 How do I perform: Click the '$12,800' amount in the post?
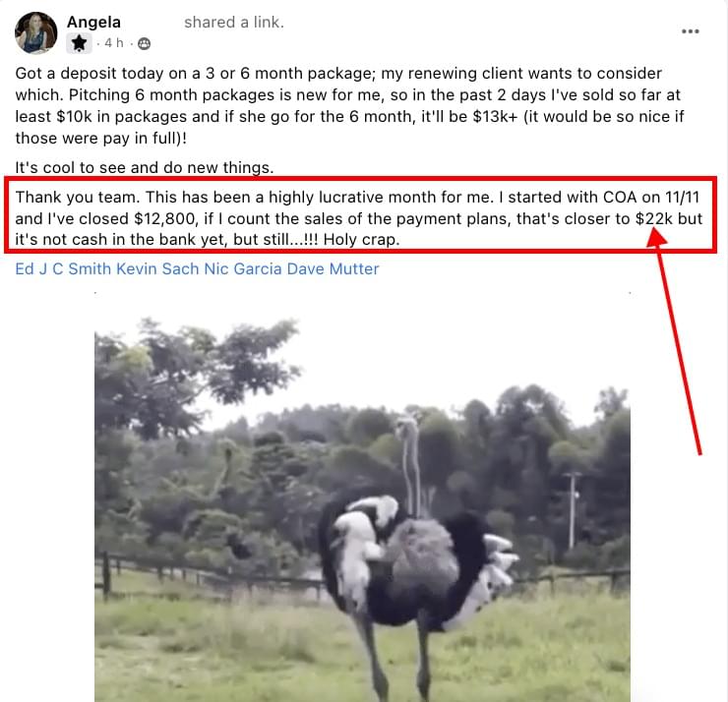[x=166, y=218]
